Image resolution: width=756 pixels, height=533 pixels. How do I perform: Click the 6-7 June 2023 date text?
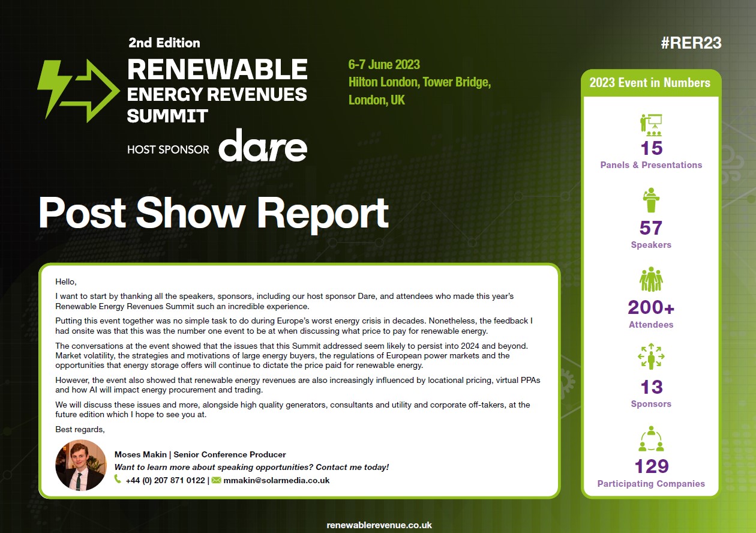tap(384, 64)
